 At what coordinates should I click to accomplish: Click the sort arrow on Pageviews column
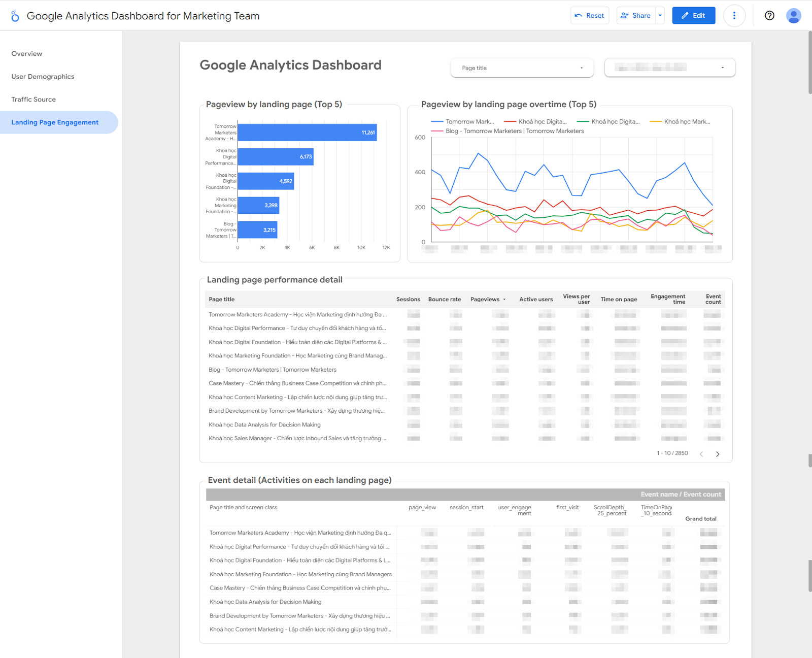504,299
